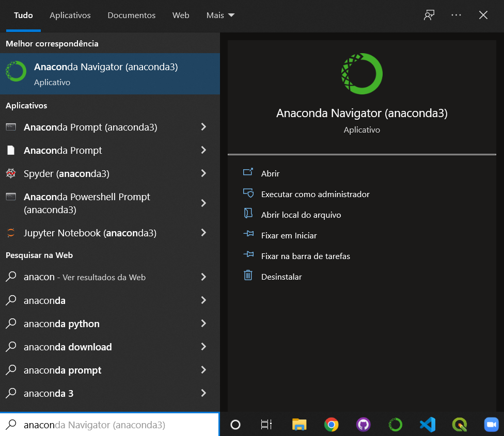Launch Google Chrome from taskbar
Image resolution: width=504 pixels, height=436 pixels.
pyautogui.click(x=331, y=425)
